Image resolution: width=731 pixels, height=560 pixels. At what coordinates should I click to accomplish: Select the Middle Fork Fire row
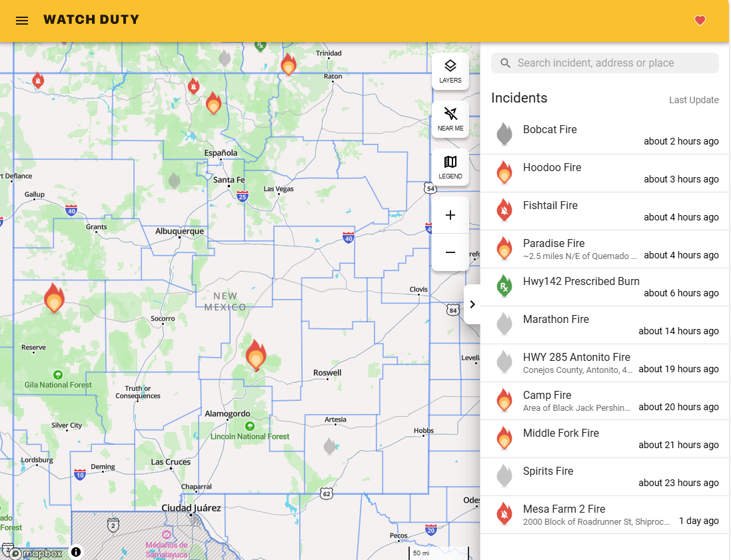(x=604, y=439)
